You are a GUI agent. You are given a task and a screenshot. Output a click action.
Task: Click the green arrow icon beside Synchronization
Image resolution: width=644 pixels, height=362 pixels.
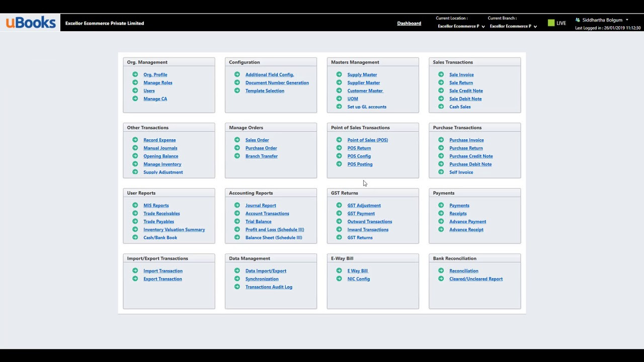[237, 279]
